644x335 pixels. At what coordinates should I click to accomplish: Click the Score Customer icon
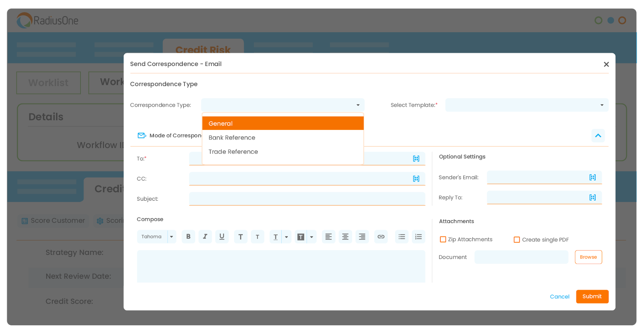click(x=25, y=221)
